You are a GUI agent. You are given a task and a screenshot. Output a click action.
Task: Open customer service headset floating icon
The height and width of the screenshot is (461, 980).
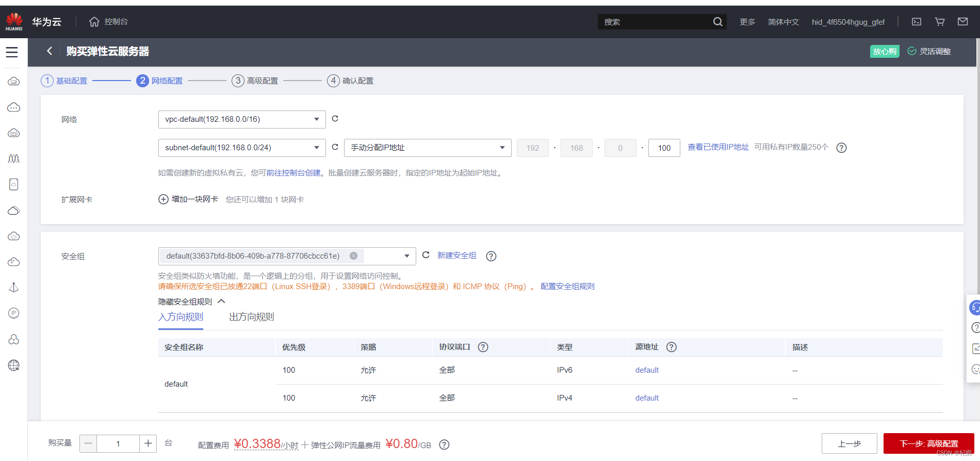pyautogui.click(x=974, y=308)
